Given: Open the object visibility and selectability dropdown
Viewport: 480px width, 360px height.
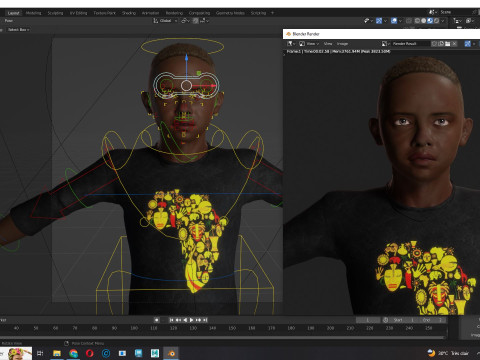Looking at the screenshot, I should click(x=368, y=21).
